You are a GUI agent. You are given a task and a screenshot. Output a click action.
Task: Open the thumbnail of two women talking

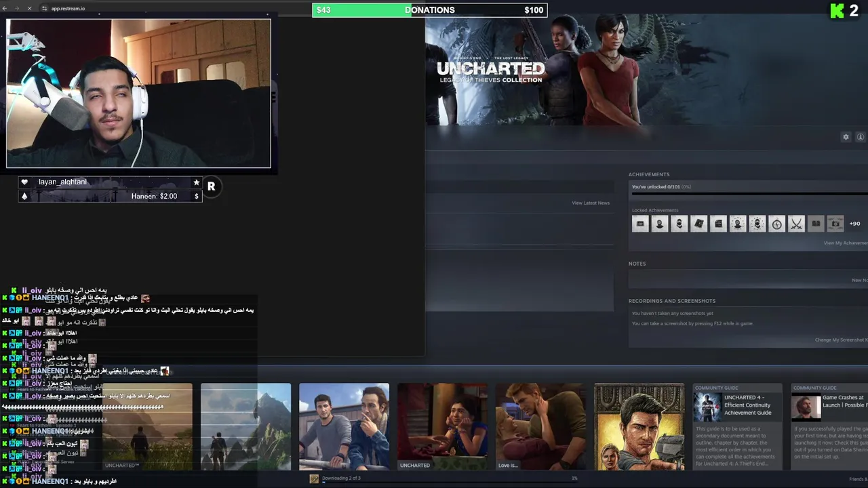pyautogui.click(x=443, y=427)
